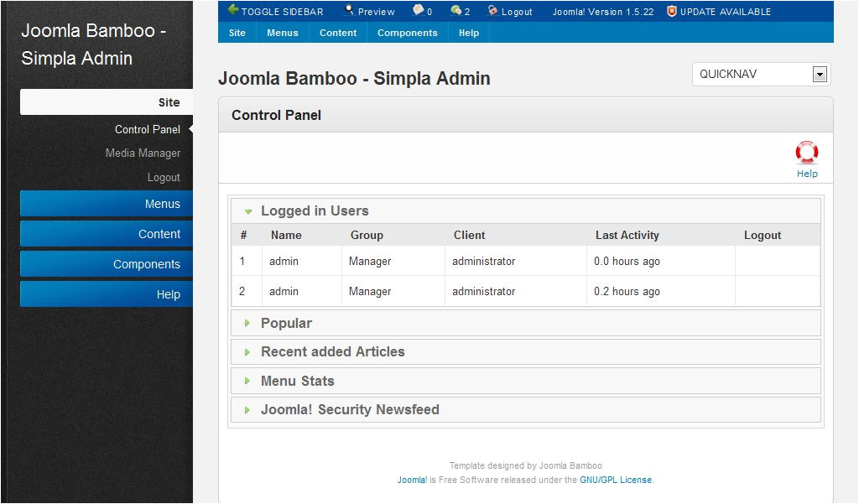
Task: Collapse the Logged in Users panel arrow
Action: pyautogui.click(x=248, y=211)
